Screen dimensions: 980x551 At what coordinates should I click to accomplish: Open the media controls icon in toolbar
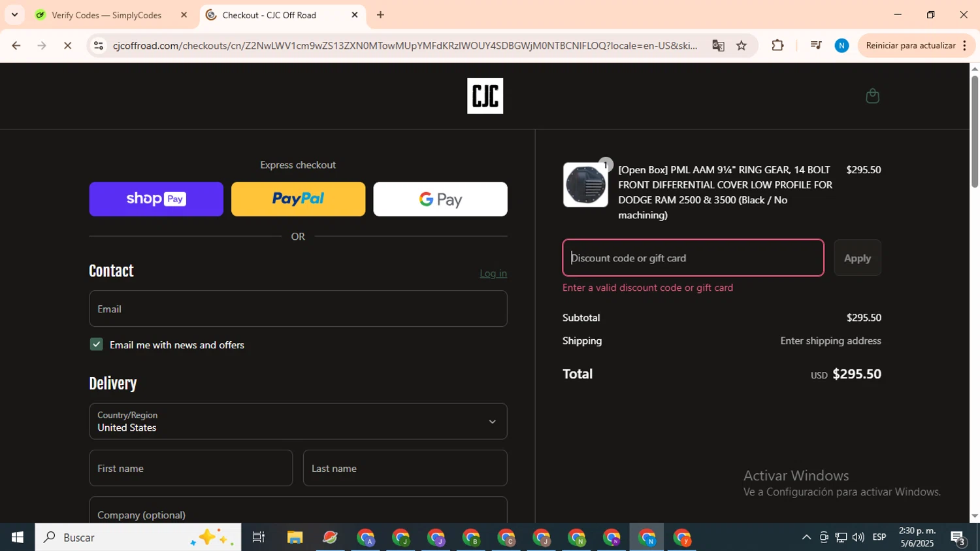[x=816, y=46]
